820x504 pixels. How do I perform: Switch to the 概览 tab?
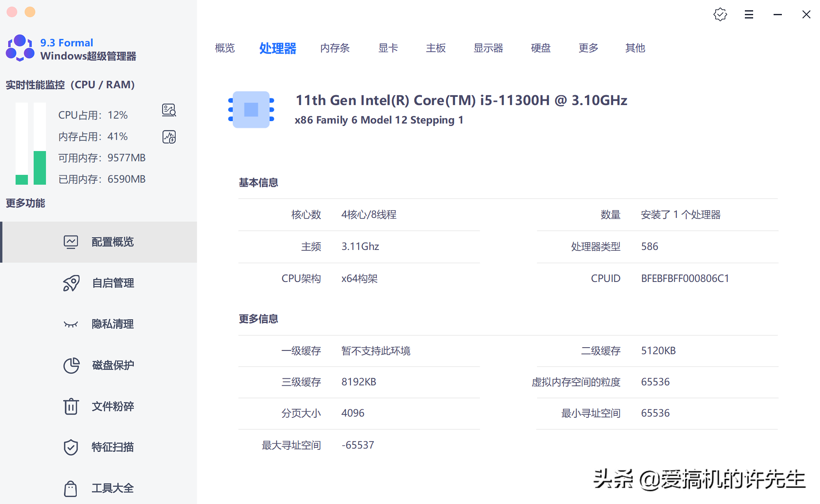point(225,48)
